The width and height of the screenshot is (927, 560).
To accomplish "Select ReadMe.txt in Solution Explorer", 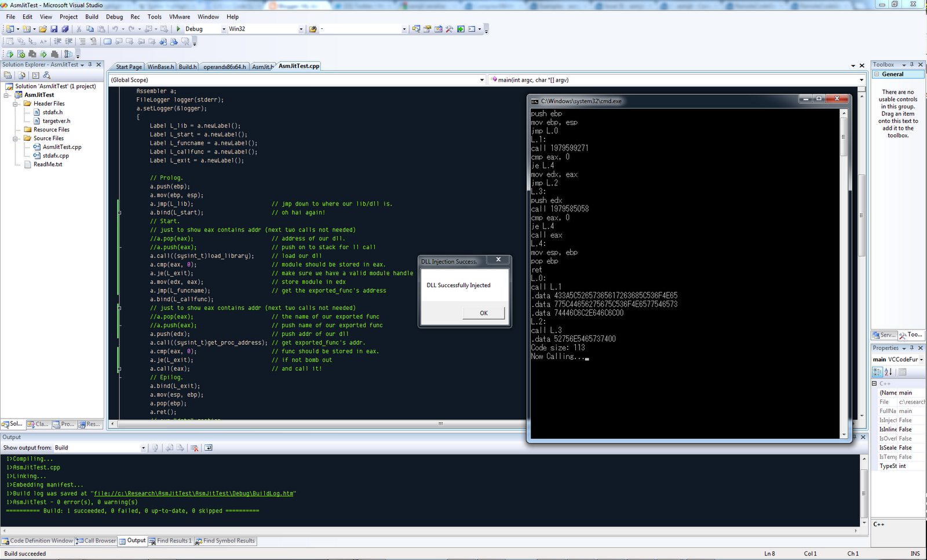I will (48, 164).
